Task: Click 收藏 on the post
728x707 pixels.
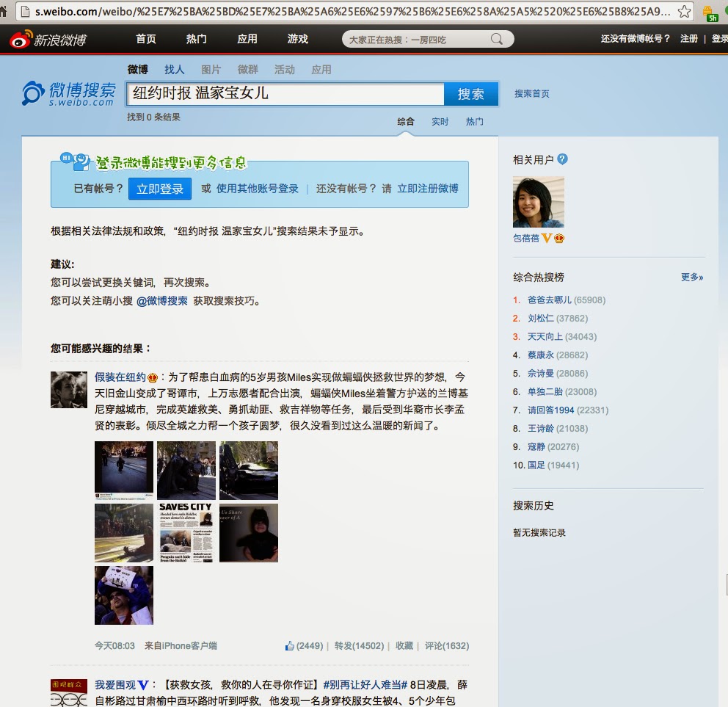Action: tap(404, 645)
